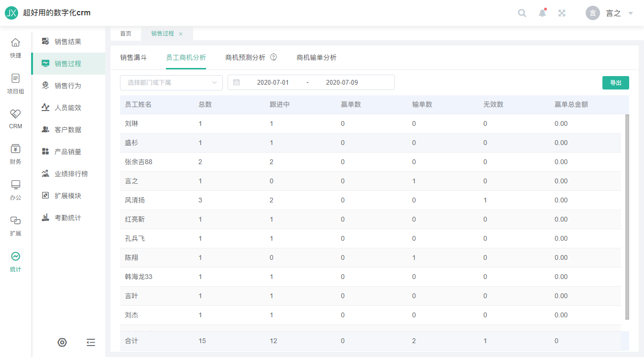Click the help icon beside 商机预测分析
The height and width of the screenshot is (357, 644).
[x=273, y=57]
